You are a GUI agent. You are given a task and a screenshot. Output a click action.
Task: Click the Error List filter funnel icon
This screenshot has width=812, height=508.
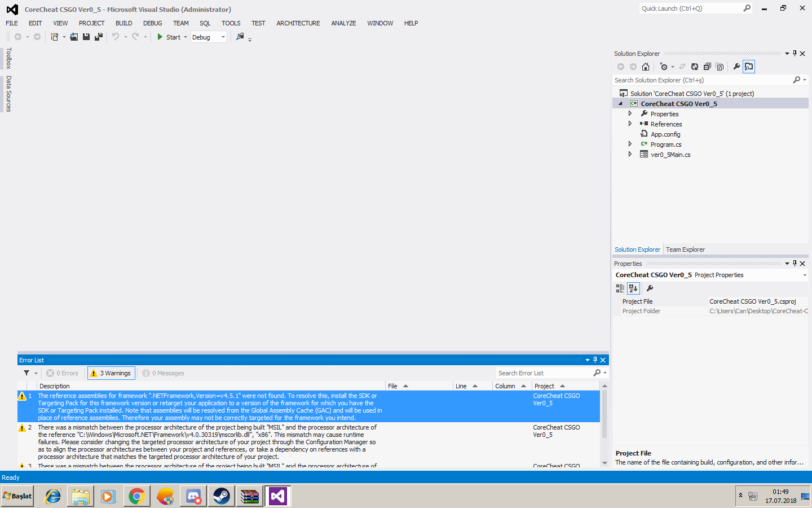coord(27,373)
